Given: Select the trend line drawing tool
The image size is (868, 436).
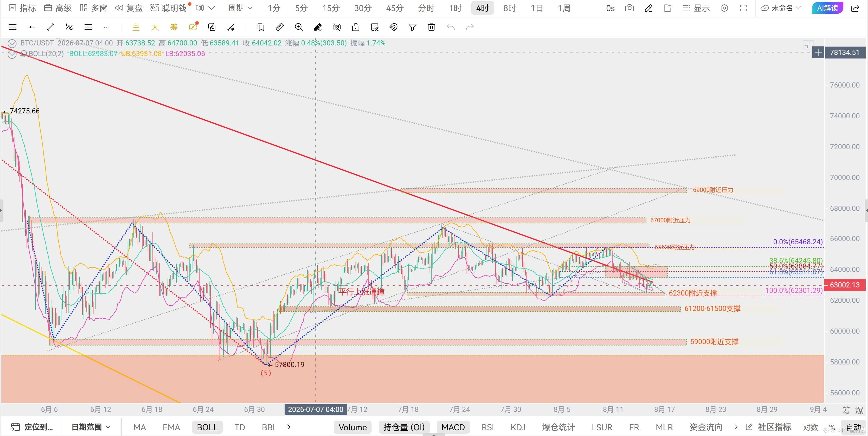Looking at the screenshot, I should (50, 27).
